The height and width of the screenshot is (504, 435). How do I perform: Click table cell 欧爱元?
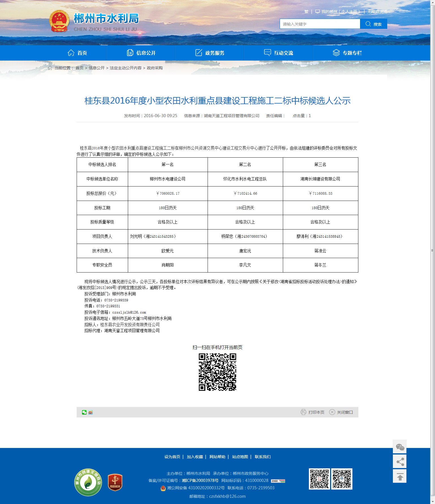168,251
